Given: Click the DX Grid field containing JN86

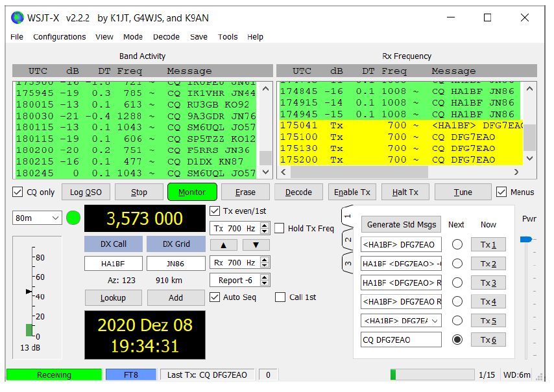Looking at the screenshot, I should point(176,264).
